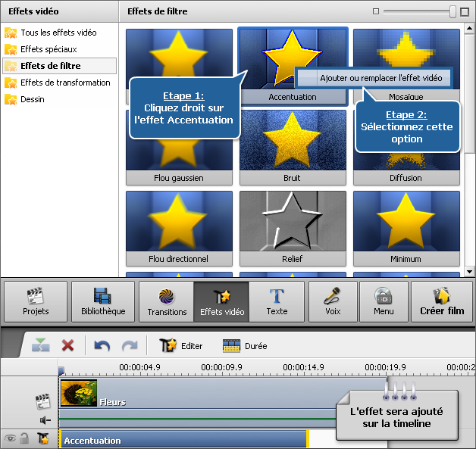Screen dimensions: 476x449
Task: Open the Bibliothèque media library
Action: coord(102,301)
